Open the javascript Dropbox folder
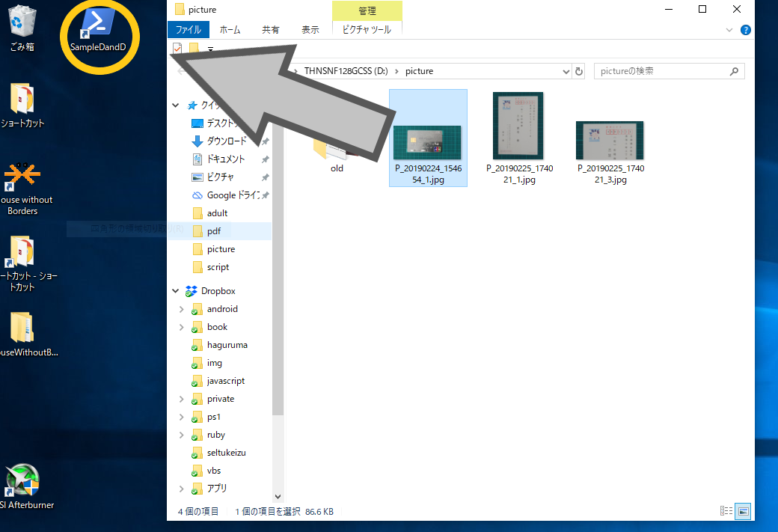 click(x=226, y=381)
